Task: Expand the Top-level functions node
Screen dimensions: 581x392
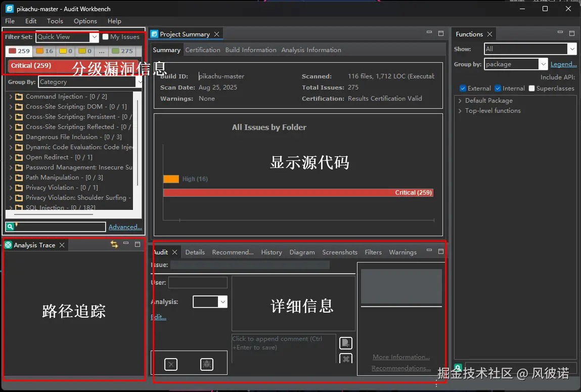Action: (x=460, y=111)
